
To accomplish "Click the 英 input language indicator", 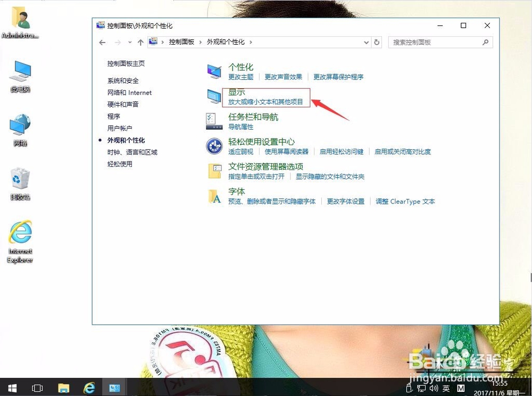I will click(446, 388).
